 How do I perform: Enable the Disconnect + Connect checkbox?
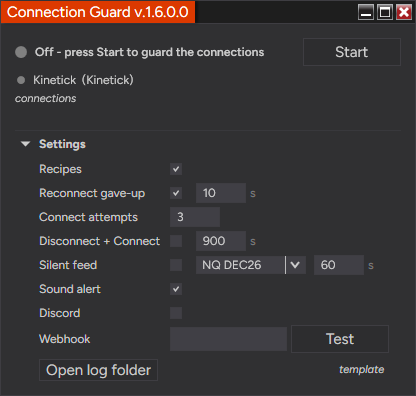176,241
